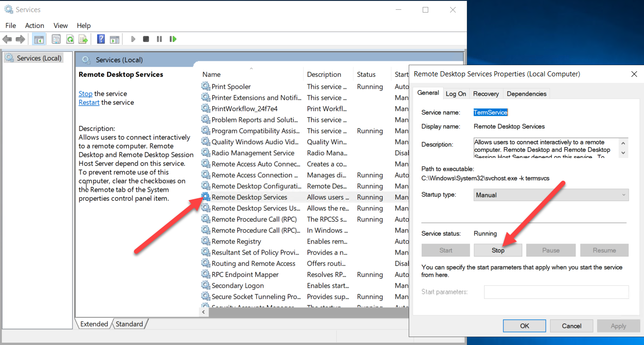Screen dimensions: 644x345
Task: Click the Pause Service icon in toolbar
Action: 159,39
